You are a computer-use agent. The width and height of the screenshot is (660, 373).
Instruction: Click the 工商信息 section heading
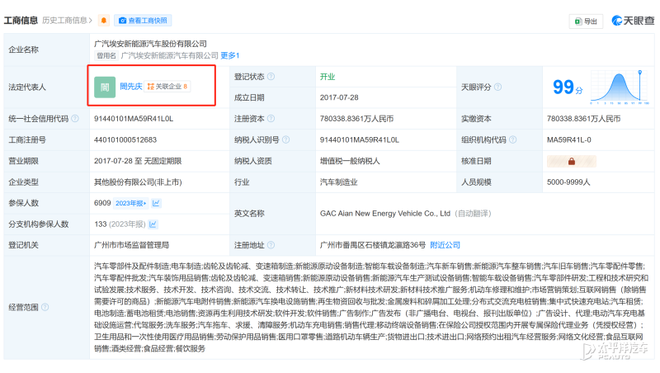tap(21, 20)
